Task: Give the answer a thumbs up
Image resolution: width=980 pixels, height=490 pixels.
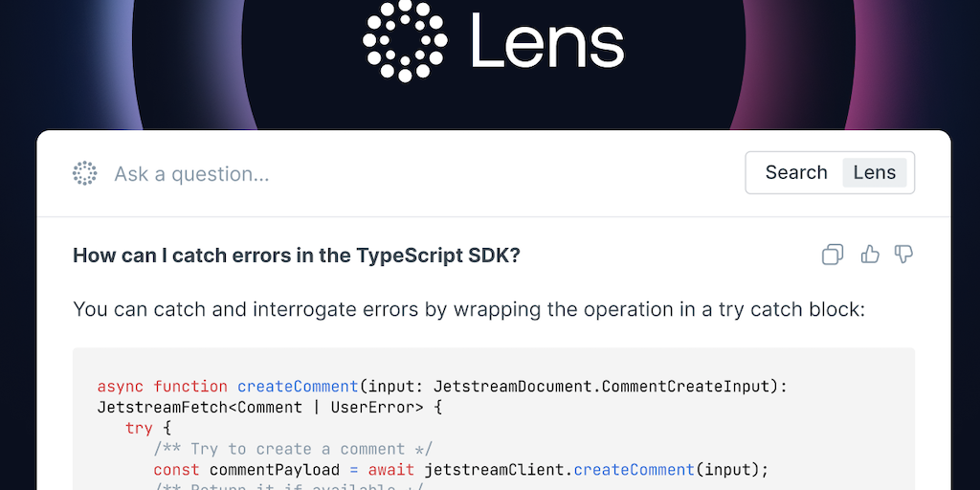Action: [x=869, y=255]
